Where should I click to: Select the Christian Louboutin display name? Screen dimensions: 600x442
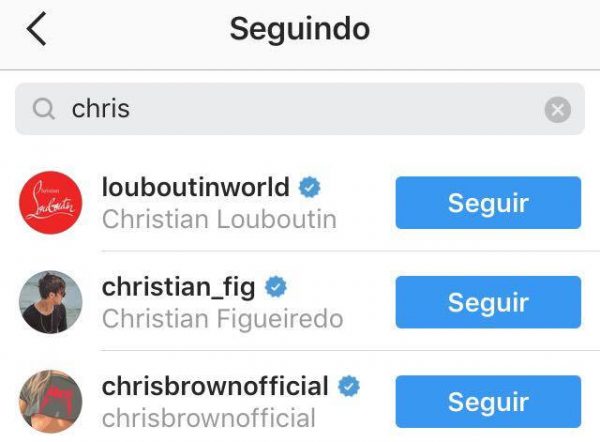[x=219, y=219]
